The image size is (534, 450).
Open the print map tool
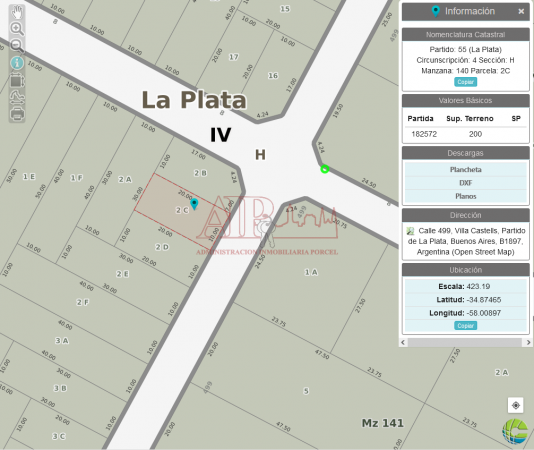(17, 113)
